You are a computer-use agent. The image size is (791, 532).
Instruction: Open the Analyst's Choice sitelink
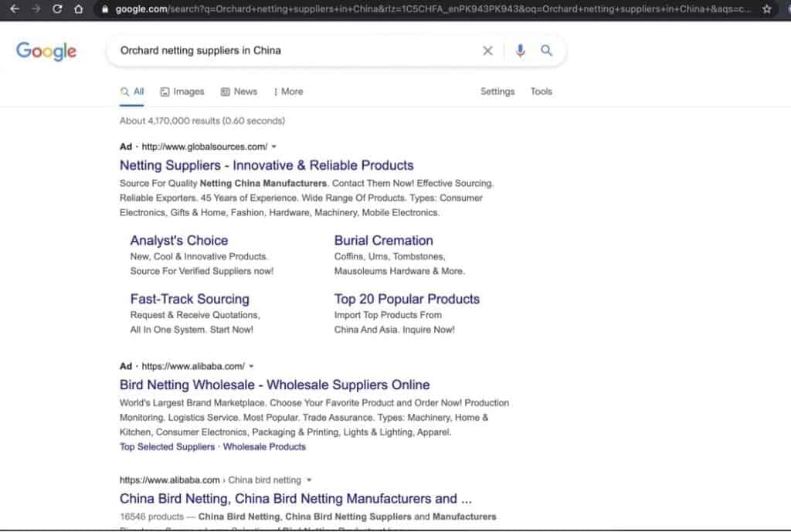click(x=179, y=241)
